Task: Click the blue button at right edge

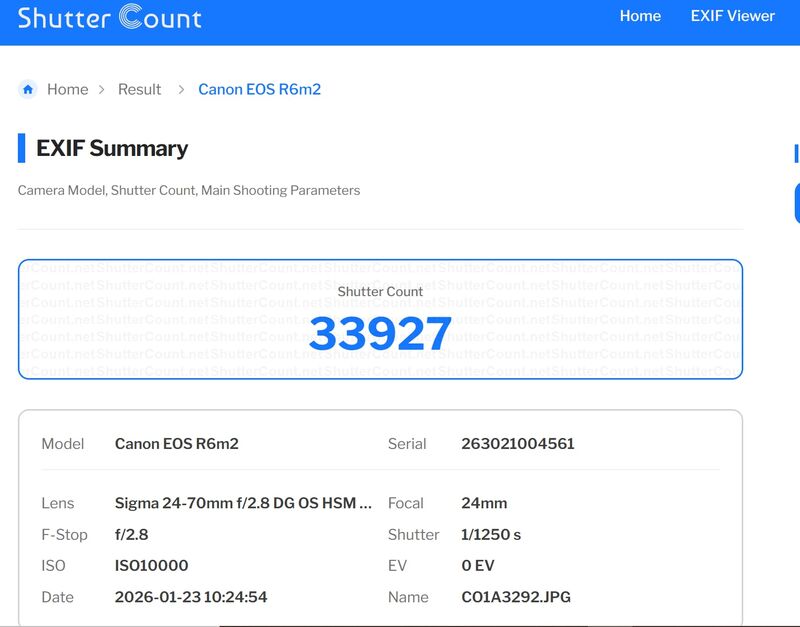Action: pyautogui.click(x=796, y=203)
